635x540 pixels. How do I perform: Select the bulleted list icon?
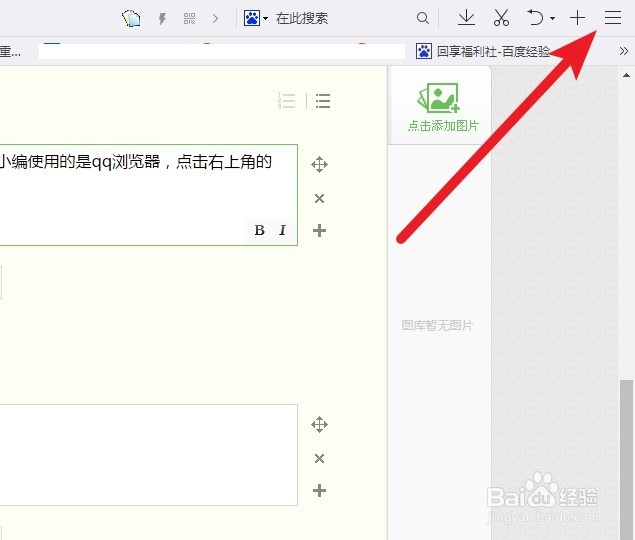[323, 100]
